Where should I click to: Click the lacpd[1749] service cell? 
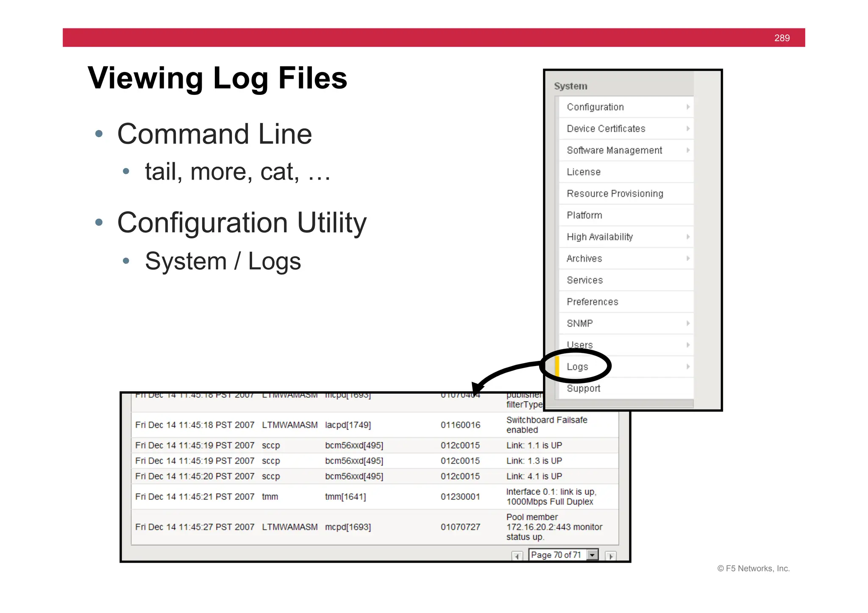pos(348,425)
